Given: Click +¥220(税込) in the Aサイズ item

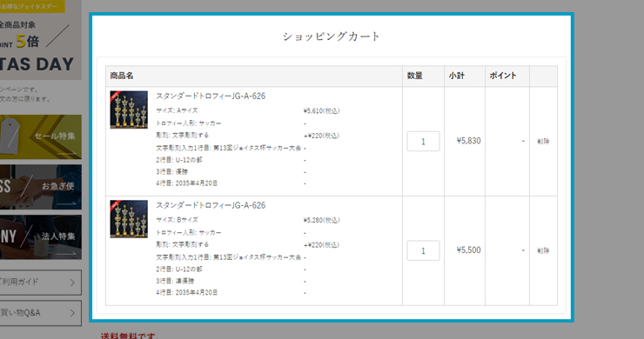Looking at the screenshot, I should [x=322, y=136].
